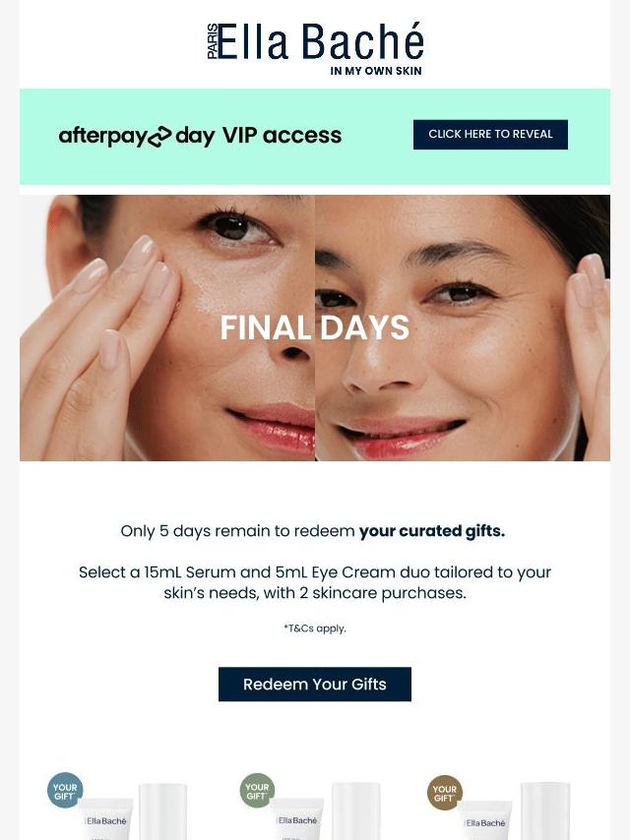630x840 pixels.
Task: Click the Redeem Your Gifts button
Action: tap(315, 685)
